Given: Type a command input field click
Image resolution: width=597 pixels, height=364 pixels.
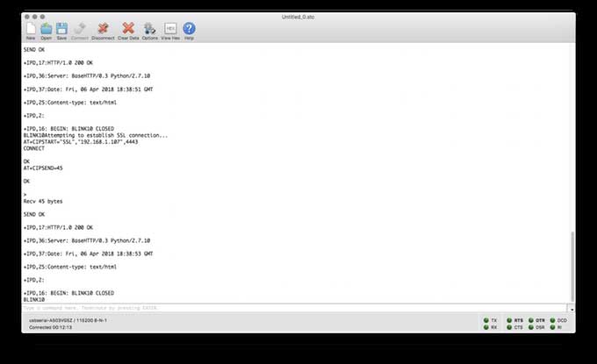Looking at the screenshot, I should (x=290, y=308).
